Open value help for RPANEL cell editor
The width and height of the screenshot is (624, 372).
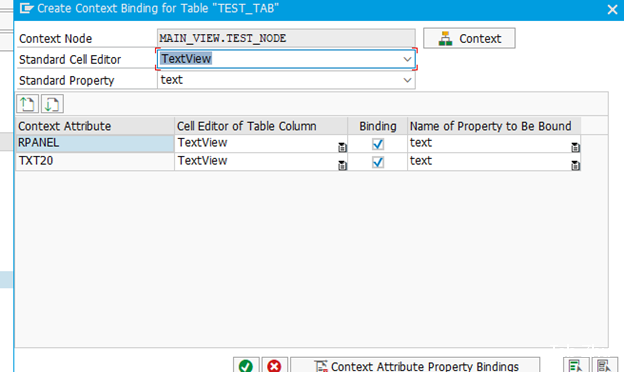click(342, 147)
